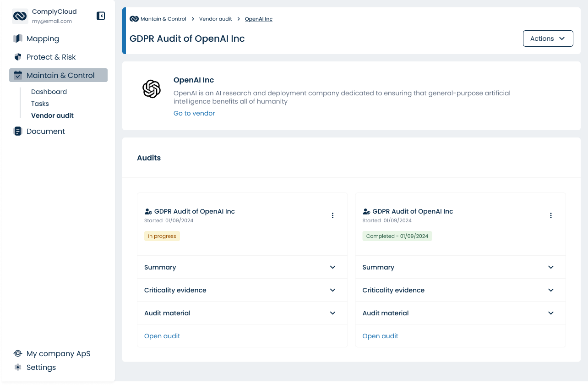The width and height of the screenshot is (588, 385).
Task: Click the Go to vendor link
Action: tap(194, 113)
